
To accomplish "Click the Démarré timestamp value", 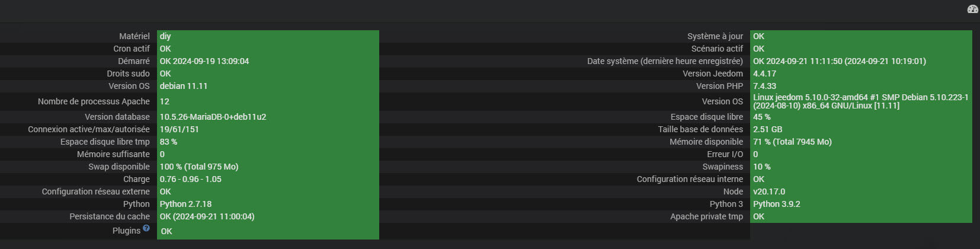I will pyautogui.click(x=204, y=61).
